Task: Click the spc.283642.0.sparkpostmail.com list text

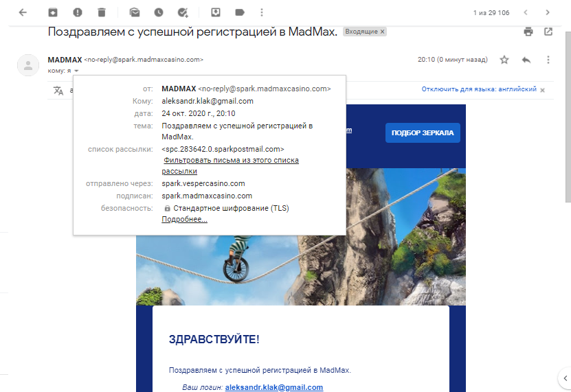Action: (223, 149)
